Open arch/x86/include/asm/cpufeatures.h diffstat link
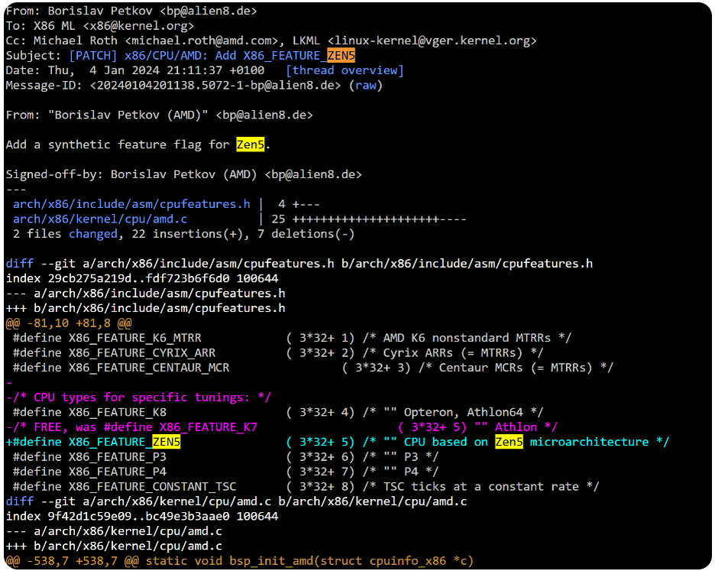The image size is (728, 571). 131,204
